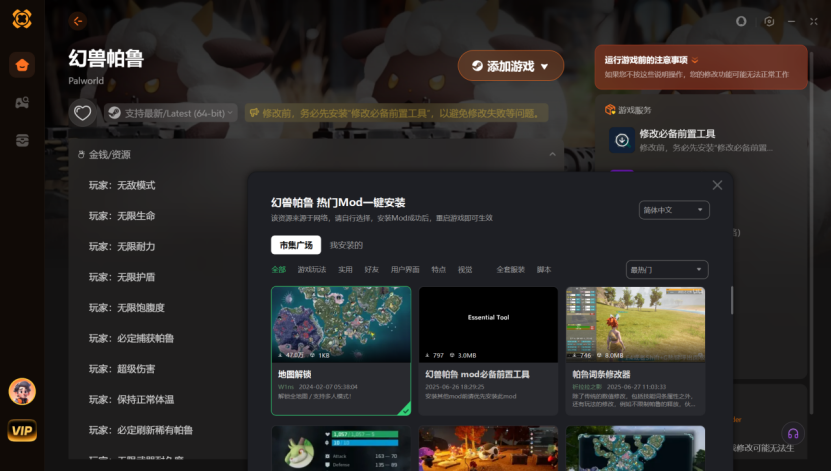Select the 好友 category filter
831x471 pixels.
coord(372,270)
